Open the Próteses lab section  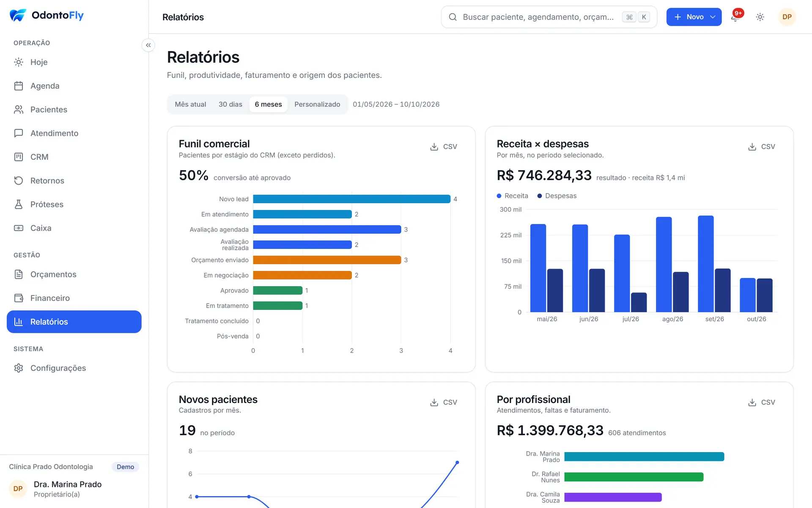pos(74,204)
